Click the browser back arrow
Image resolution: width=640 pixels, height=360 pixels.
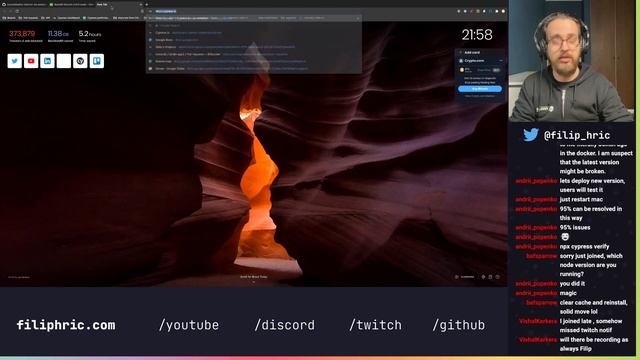4,11
